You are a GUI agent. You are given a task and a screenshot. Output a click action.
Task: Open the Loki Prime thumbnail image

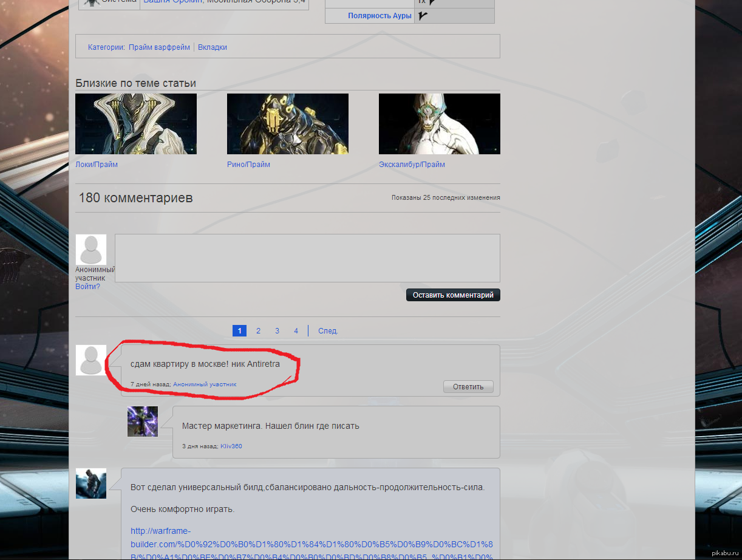point(136,124)
